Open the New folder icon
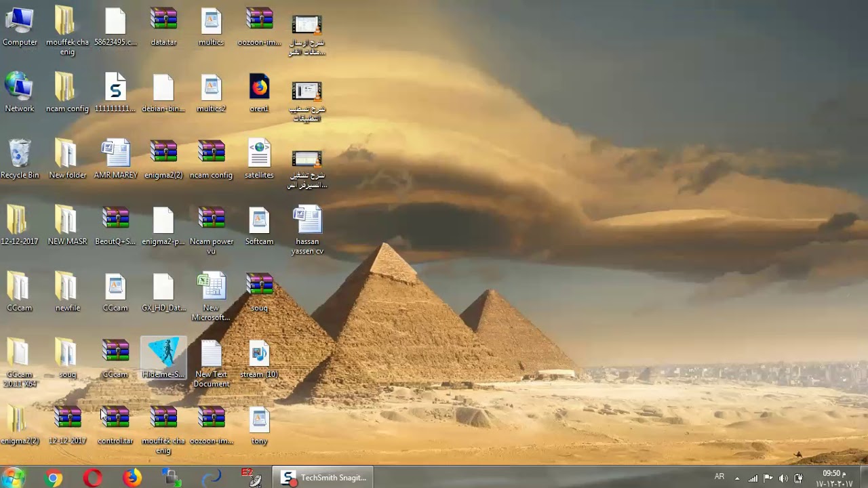The height and width of the screenshot is (488, 868). (x=68, y=160)
